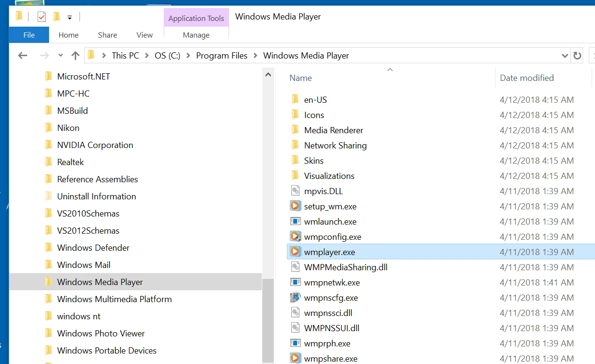Click the wmpnetwk.exe application icon
The height and width of the screenshot is (364, 595).
(296, 282)
